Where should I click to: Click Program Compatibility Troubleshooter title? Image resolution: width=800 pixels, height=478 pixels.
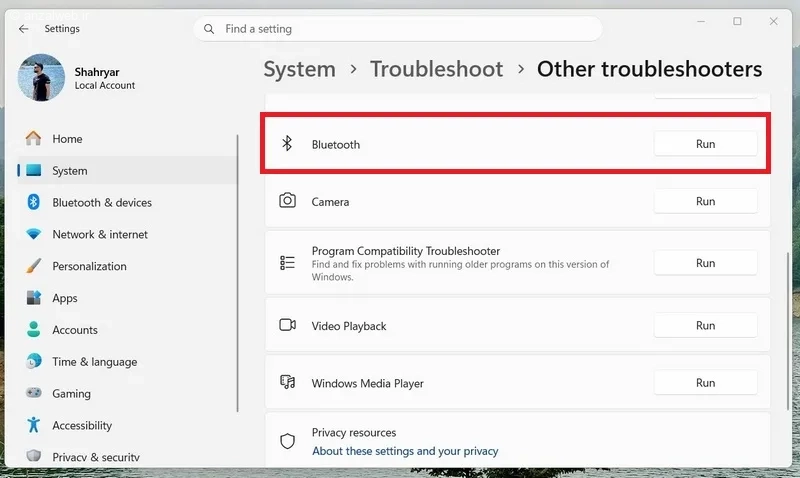click(x=406, y=251)
